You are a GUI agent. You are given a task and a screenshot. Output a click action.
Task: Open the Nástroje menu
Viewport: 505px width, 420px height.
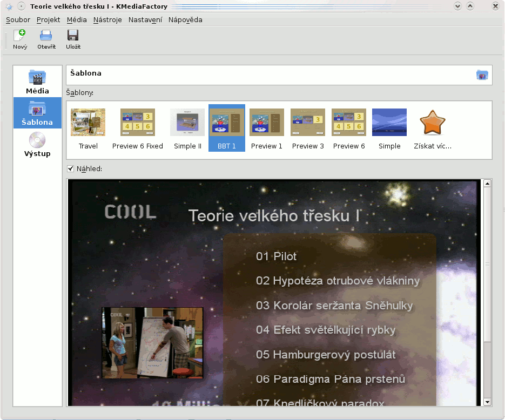coord(107,20)
